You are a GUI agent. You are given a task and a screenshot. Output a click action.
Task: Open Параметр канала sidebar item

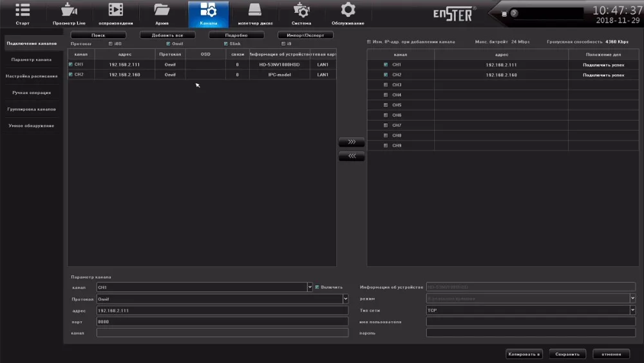pos(32,59)
